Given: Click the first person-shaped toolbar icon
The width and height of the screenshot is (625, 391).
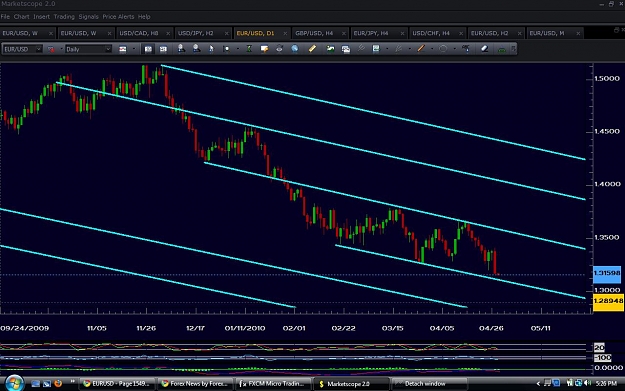Looking at the screenshot, I should pyautogui.click(x=181, y=49).
